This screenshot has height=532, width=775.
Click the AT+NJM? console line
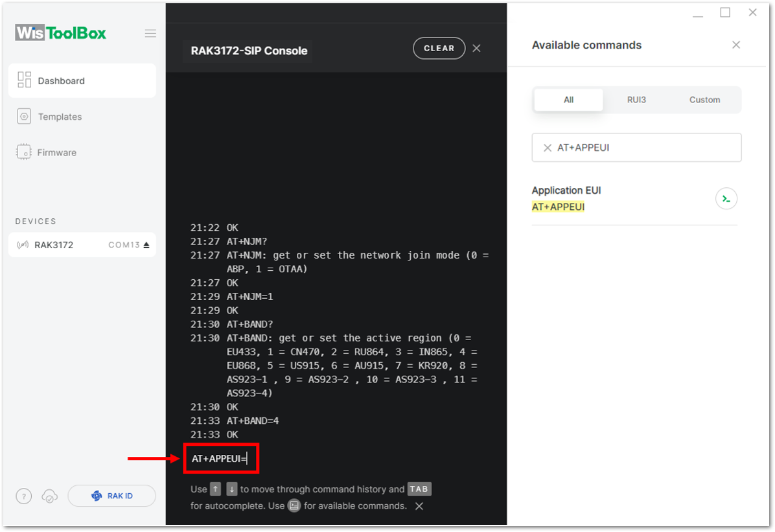[247, 241]
